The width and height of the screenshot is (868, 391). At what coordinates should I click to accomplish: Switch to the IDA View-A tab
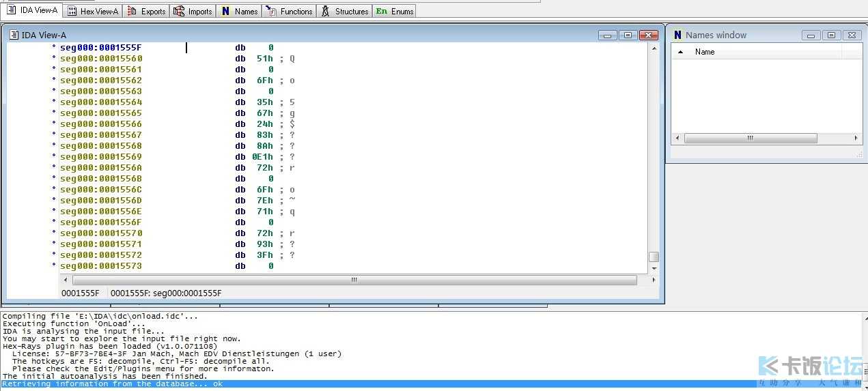tap(32, 10)
